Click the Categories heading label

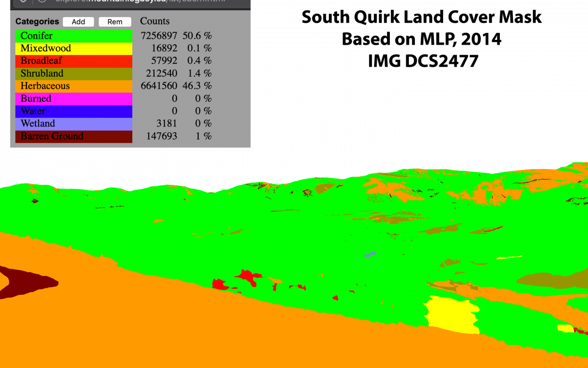[x=37, y=22]
